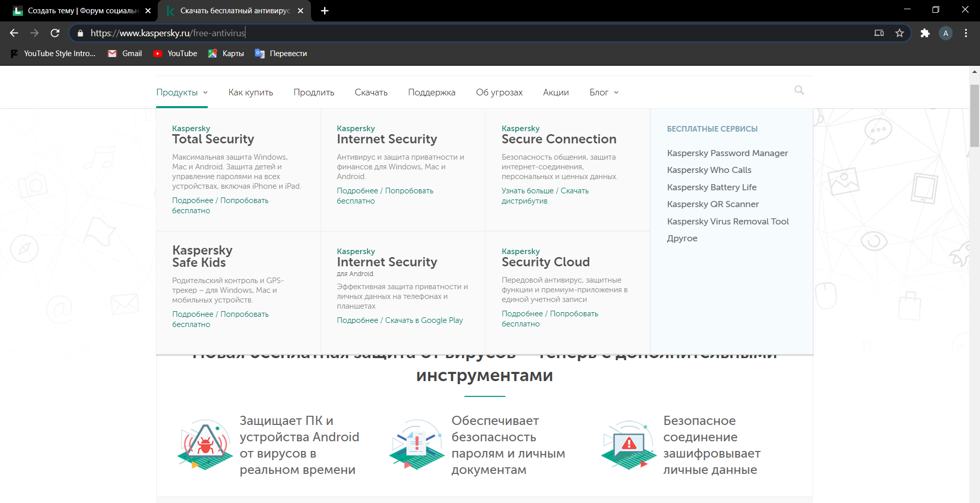Screen dimensions: 980x503
Task: Close the Kaspersky 'Скачать бесплатный антивирус' tab
Action: (x=301, y=11)
